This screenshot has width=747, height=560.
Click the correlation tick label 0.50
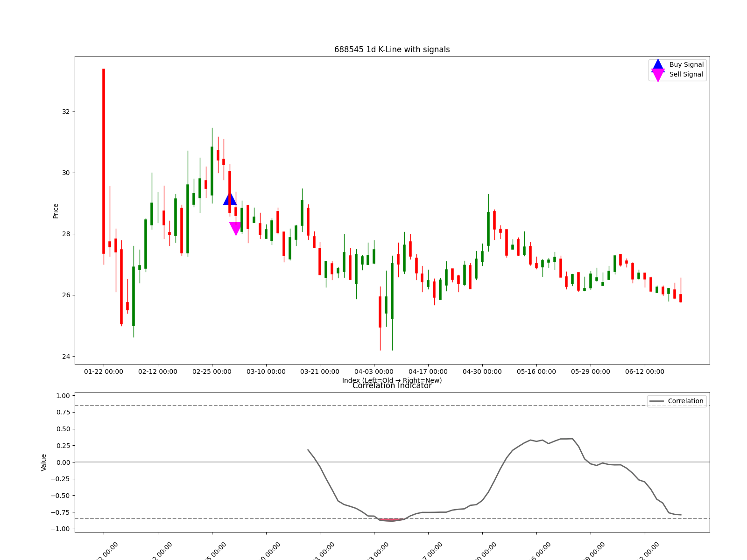(x=63, y=429)
